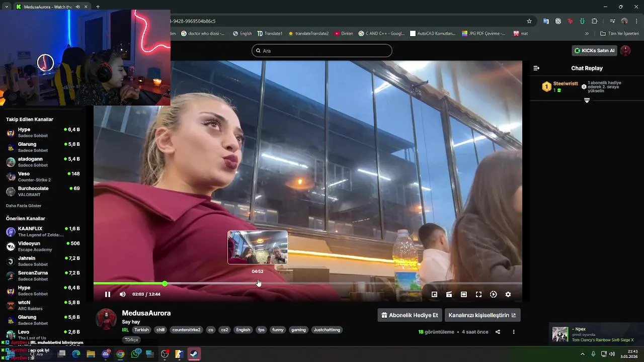Mute the tab via audio icon
Image resolution: width=644 pixels, height=362 pixels.
click(77, 7)
